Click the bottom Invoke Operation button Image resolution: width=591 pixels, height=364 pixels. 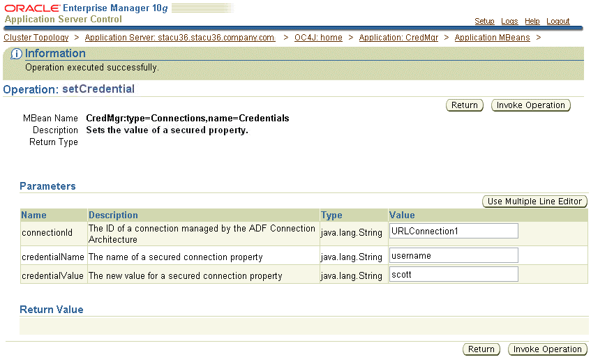[547, 349]
